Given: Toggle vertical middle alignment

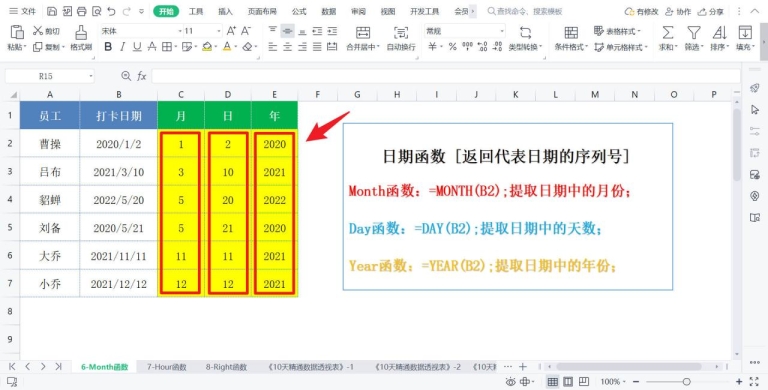Looking at the screenshot, I should (288, 31).
